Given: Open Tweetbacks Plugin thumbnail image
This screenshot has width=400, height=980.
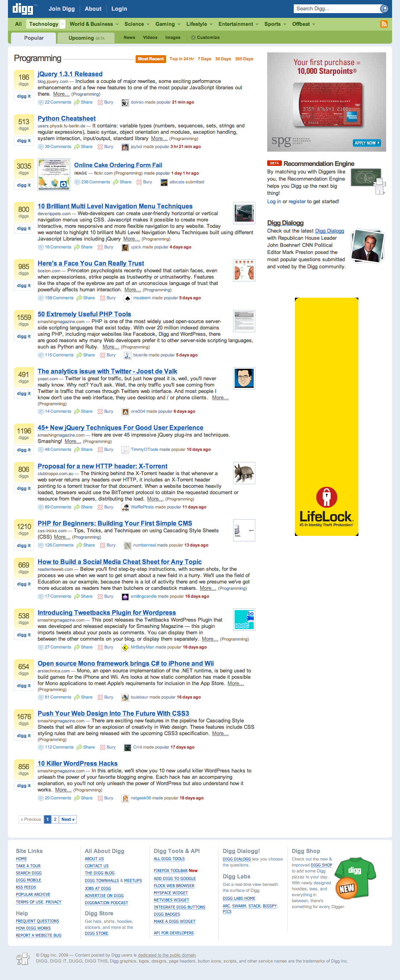Looking at the screenshot, I should (x=244, y=620).
